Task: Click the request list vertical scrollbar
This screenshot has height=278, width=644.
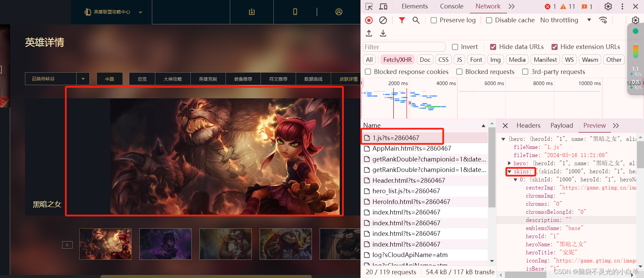Action: tap(492, 168)
